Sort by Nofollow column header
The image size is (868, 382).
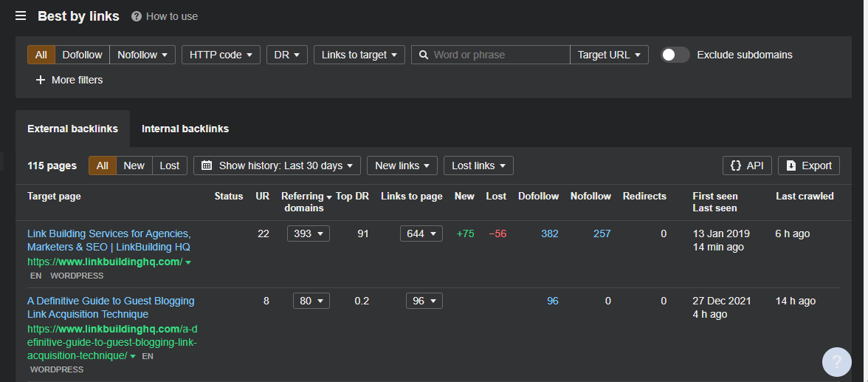click(590, 197)
